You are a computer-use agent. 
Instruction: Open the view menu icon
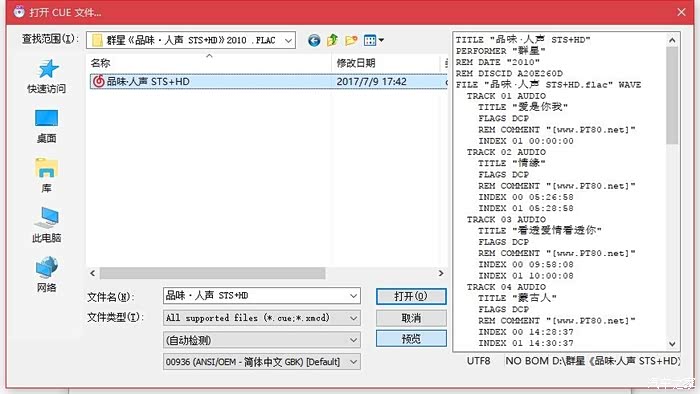(374, 41)
